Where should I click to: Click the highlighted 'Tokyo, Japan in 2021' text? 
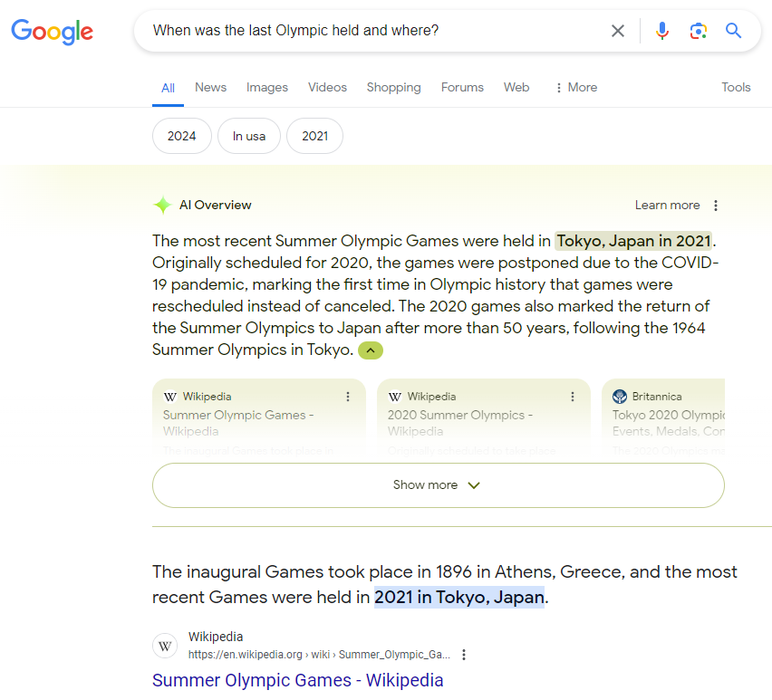[633, 241]
